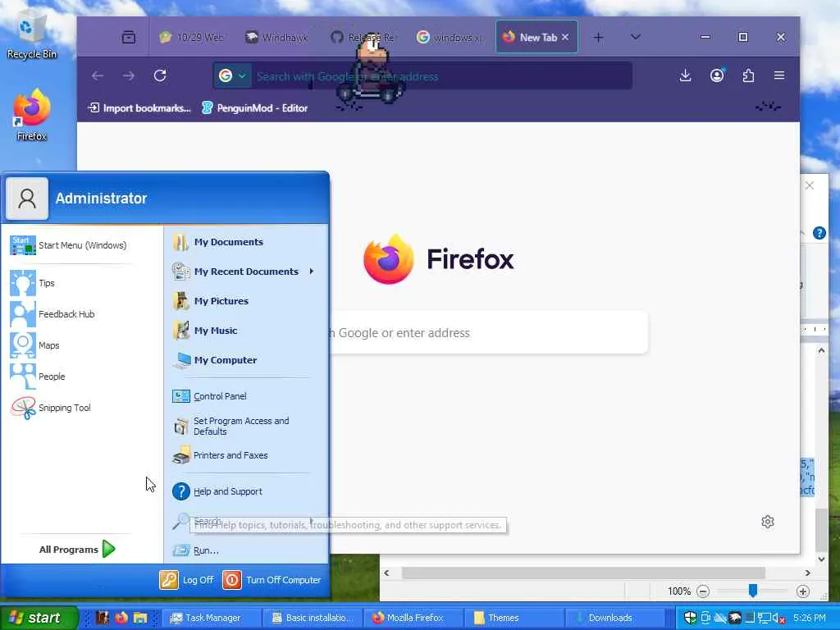Open the Firefox Extensions puzzle icon
Image resolution: width=840 pixels, height=630 pixels.
[x=748, y=75]
